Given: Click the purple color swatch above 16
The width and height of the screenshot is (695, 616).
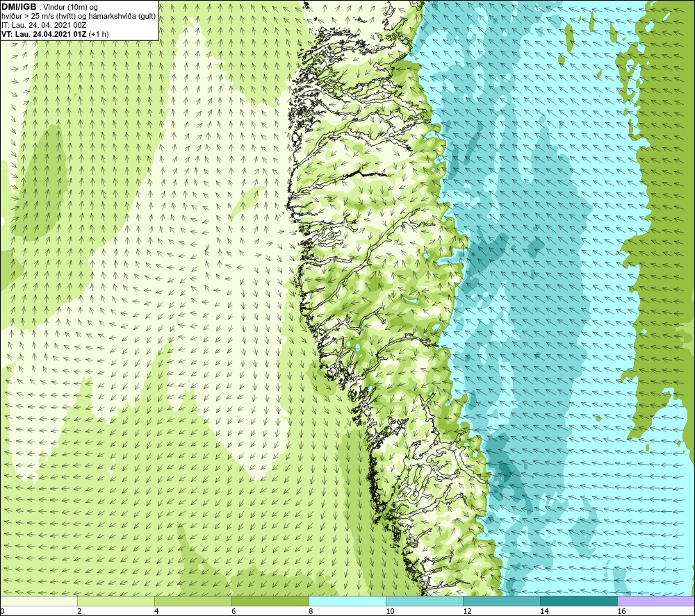Looking at the screenshot, I should coord(656,601).
